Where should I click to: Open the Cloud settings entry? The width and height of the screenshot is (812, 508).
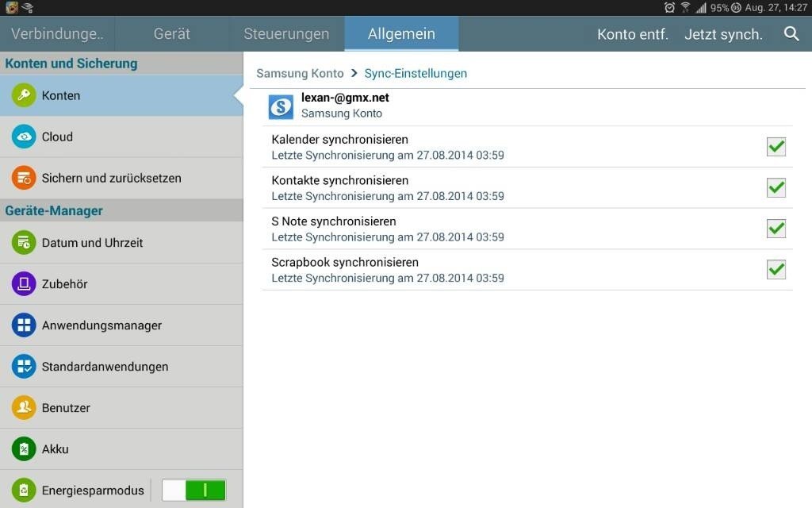[x=121, y=137]
